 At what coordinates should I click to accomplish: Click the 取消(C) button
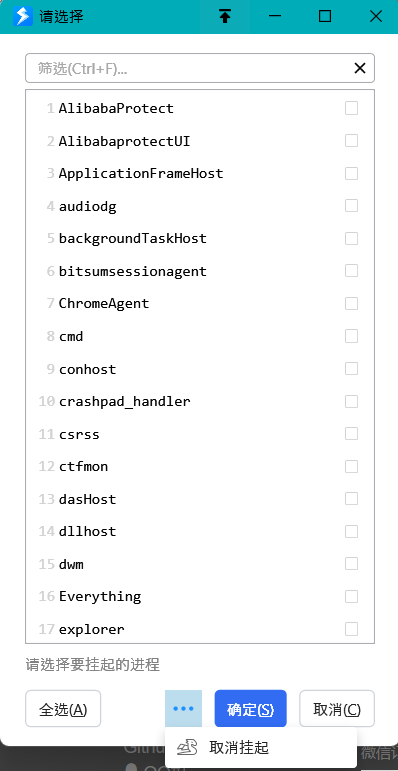pos(337,709)
